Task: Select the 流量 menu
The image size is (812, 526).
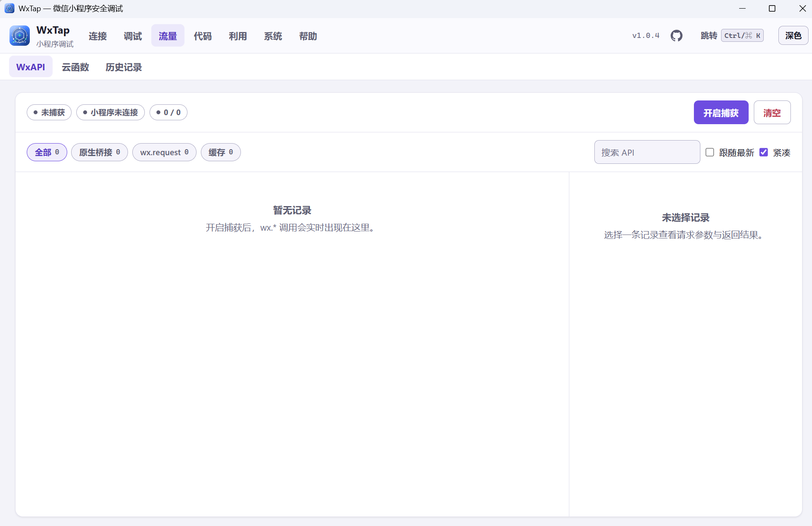Action: pos(168,36)
